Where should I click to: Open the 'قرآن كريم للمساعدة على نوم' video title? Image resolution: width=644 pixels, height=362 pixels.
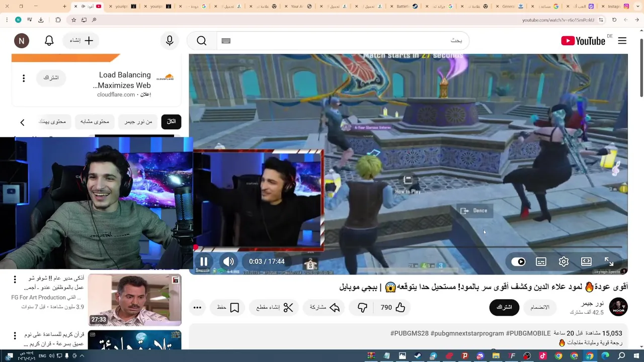(54, 339)
